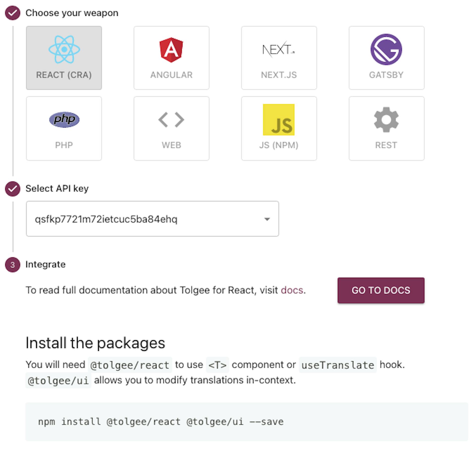The image size is (476, 453).
Task: Follow the docs hyperlink
Action: pyautogui.click(x=292, y=290)
